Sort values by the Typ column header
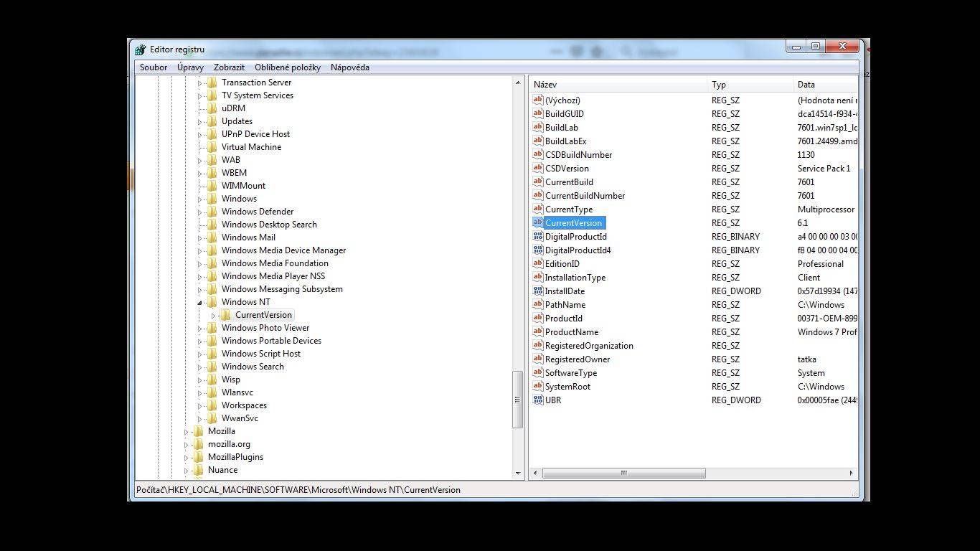980x551 pixels. click(x=750, y=85)
